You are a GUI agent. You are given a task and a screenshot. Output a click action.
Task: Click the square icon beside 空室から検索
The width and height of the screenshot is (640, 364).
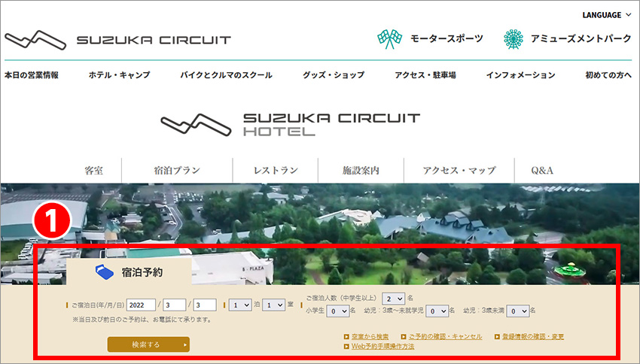click(346, 337)
